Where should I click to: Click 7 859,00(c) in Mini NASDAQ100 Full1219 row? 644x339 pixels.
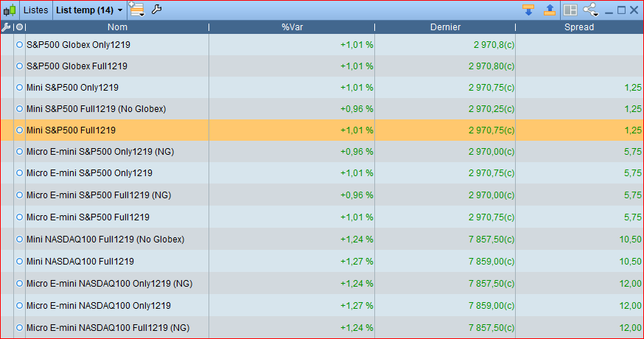pyautogui.click(x=491, y=262)
